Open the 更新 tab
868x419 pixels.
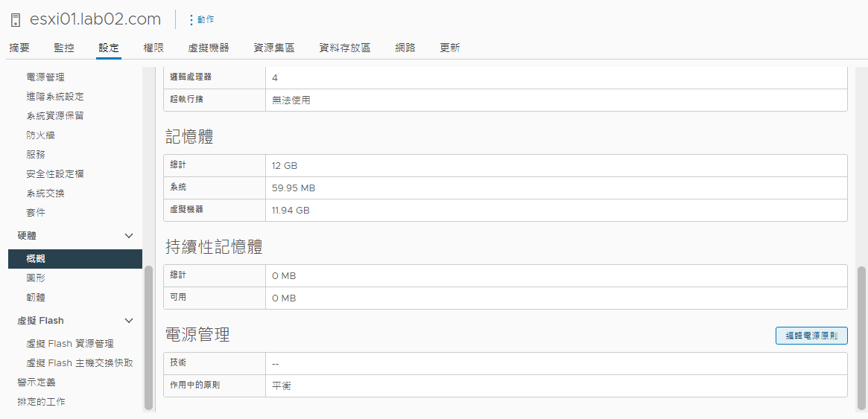[450, 48]
